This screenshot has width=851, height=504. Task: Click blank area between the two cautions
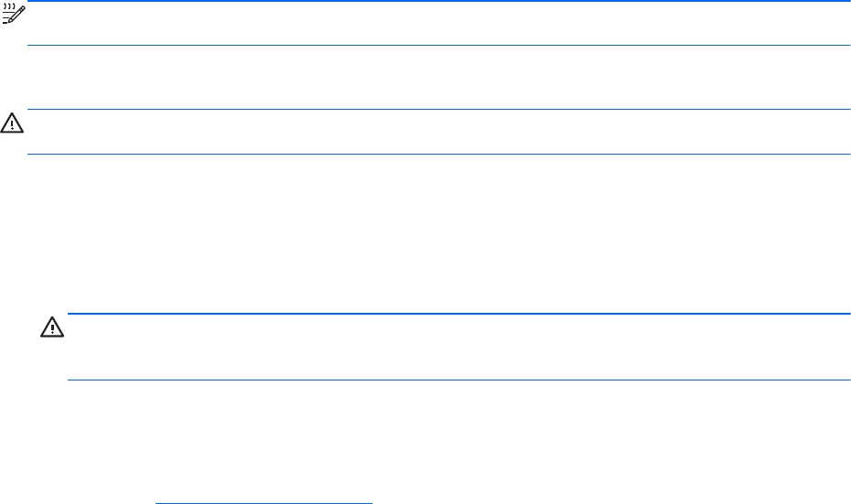439,233
